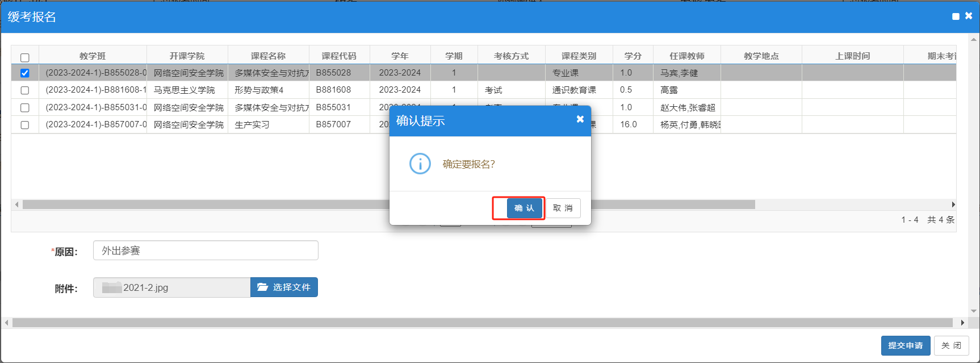Click the table's right horizontal scroll arrow

click(953, 205)
